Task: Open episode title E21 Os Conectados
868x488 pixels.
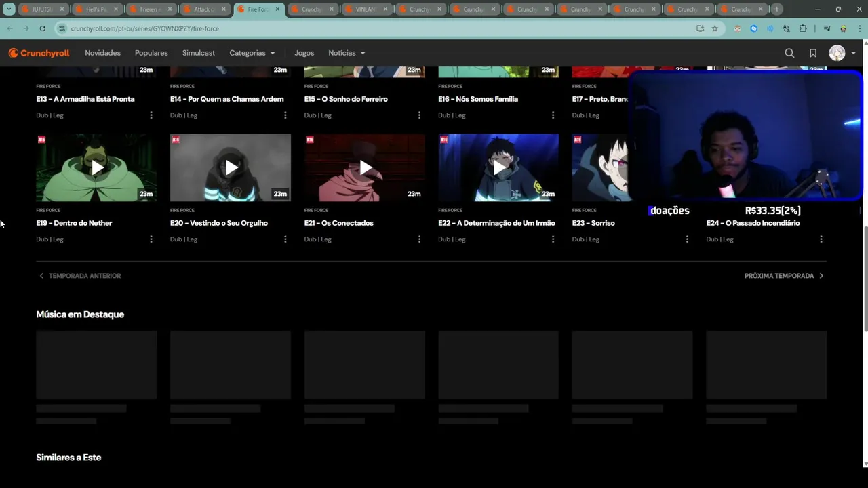Action: coord(338,223)
